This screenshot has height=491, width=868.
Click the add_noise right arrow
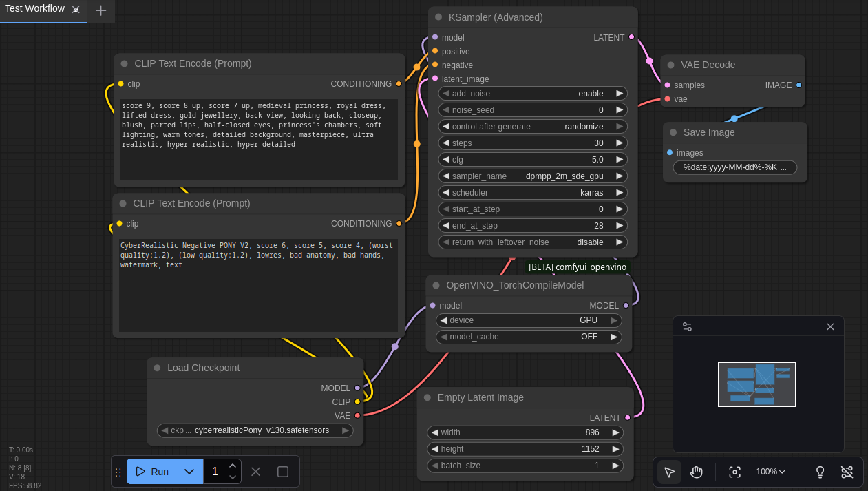tap(620, 93)
